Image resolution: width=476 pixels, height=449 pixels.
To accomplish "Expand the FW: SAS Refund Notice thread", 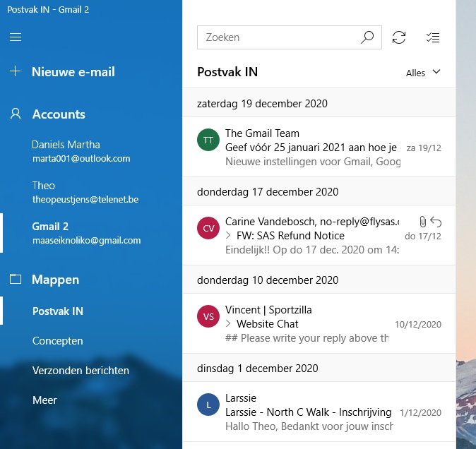I will click(x=229, y=236).
